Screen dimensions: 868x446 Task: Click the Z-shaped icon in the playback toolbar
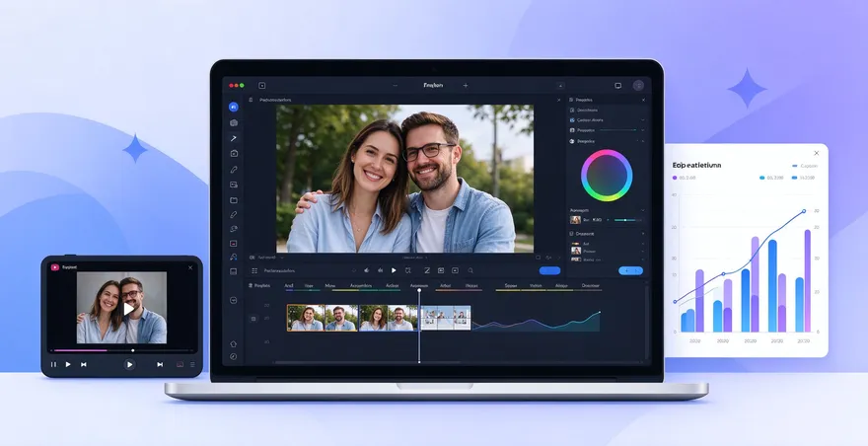click(x=427, y=270)
